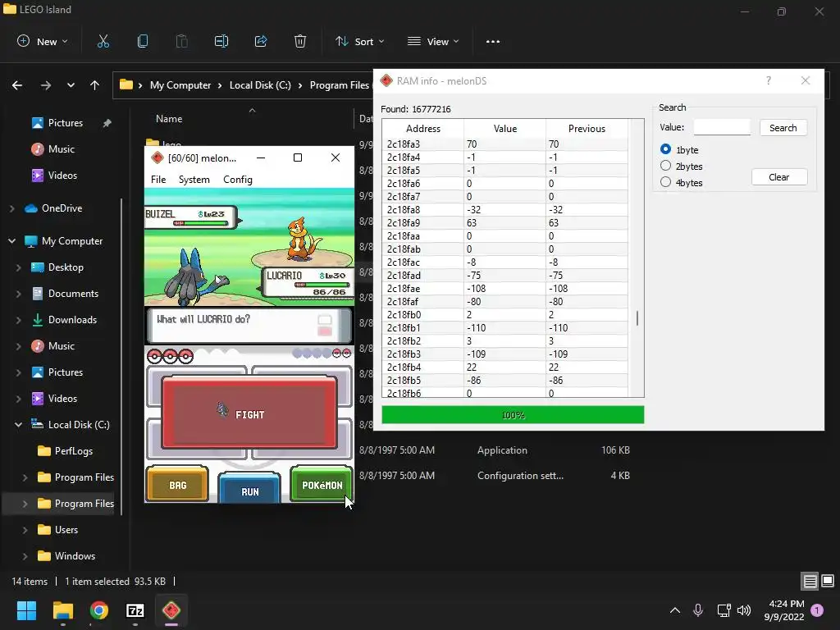This screenshot has height=630, width=840.
Task: Choose POKéMON in the battle menu
Action: point(322,484)
